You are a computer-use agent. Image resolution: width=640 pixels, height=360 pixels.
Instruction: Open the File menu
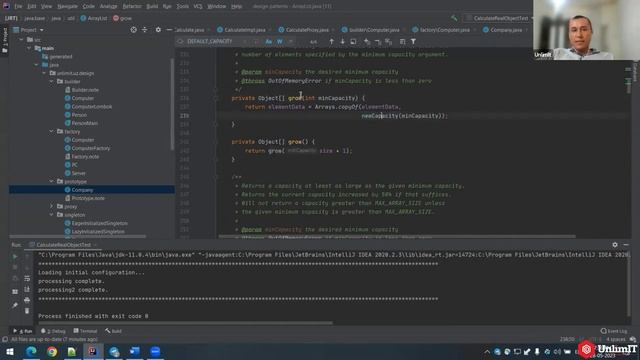click(18, 6)
